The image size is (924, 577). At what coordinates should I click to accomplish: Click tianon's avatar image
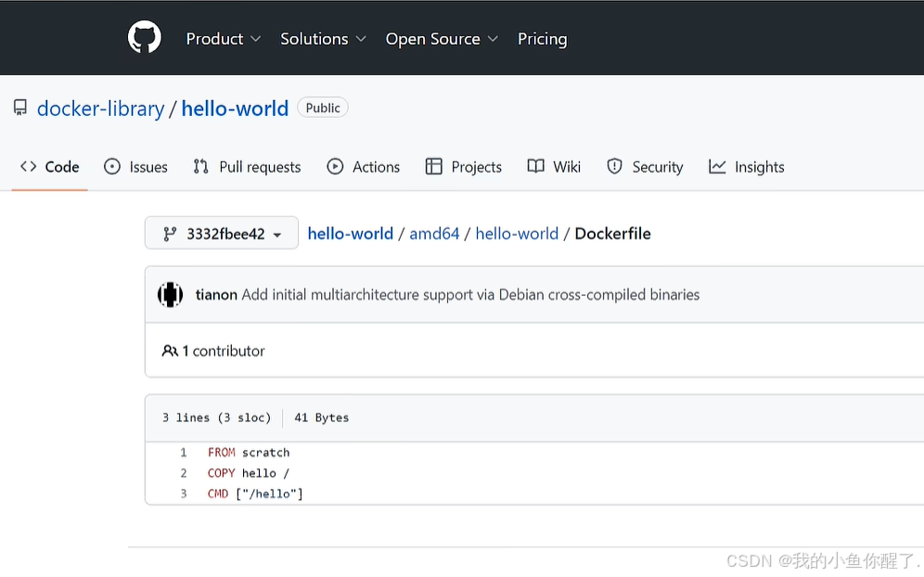pyautogui.click(x=170, y=295)
